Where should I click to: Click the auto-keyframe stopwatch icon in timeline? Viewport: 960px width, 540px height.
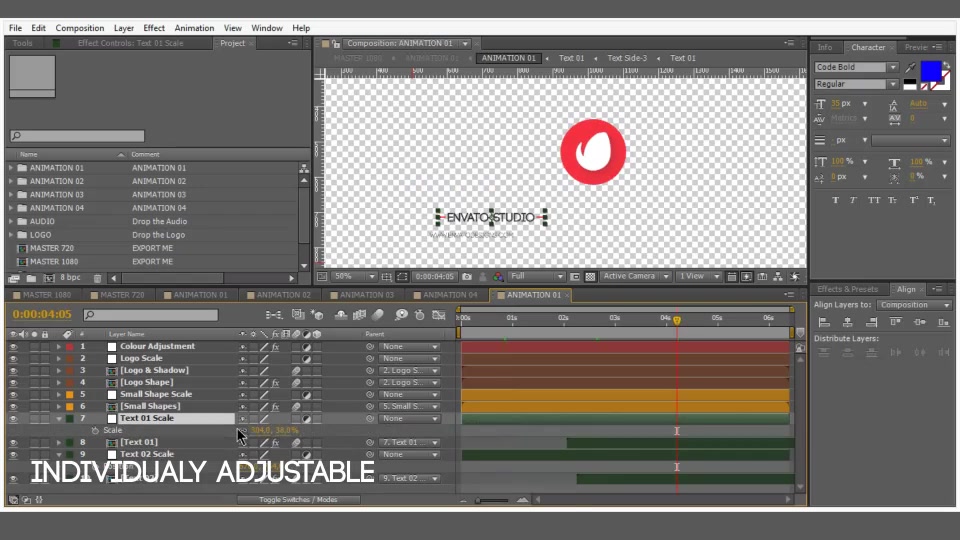pyautogui.click(x=419, y=315)
